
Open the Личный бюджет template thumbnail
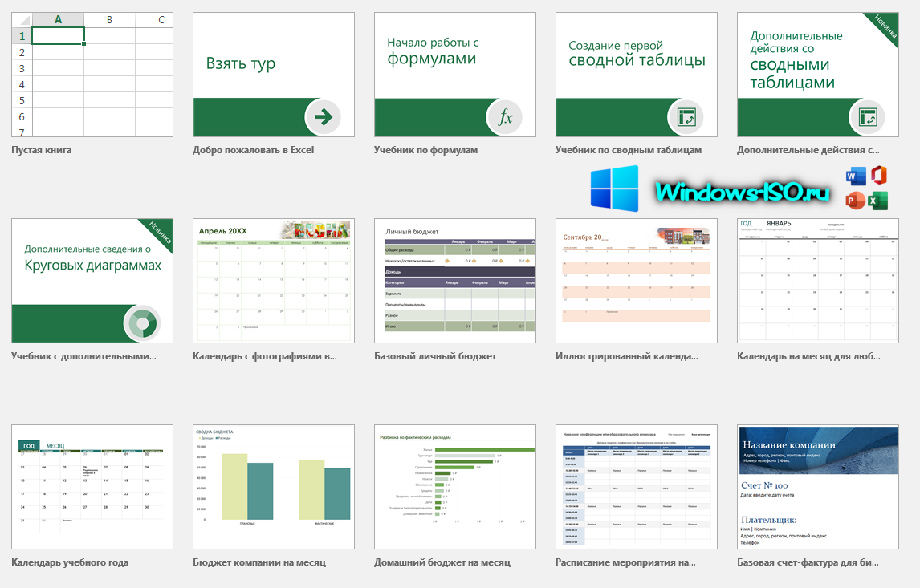tap(454, 281)
